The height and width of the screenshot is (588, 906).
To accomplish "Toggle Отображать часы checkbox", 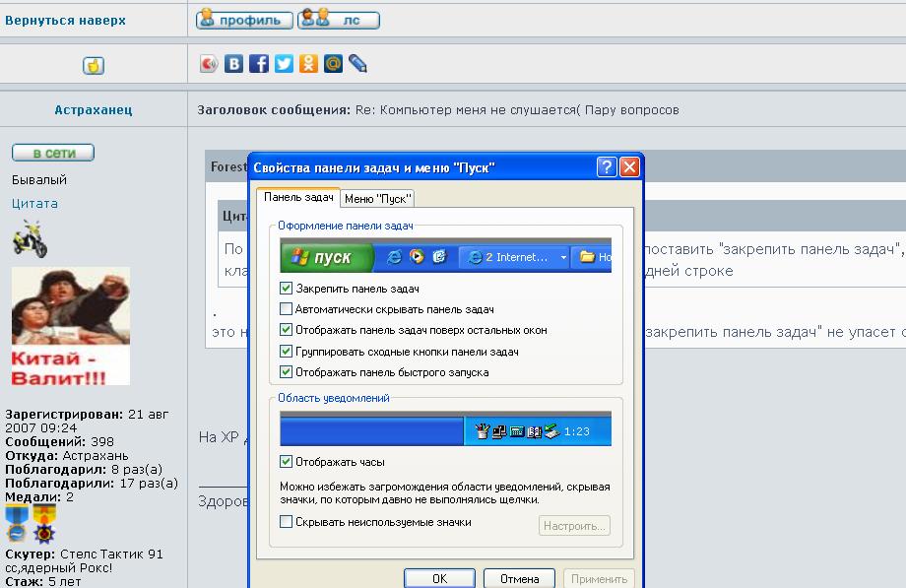I will [287, 462].
